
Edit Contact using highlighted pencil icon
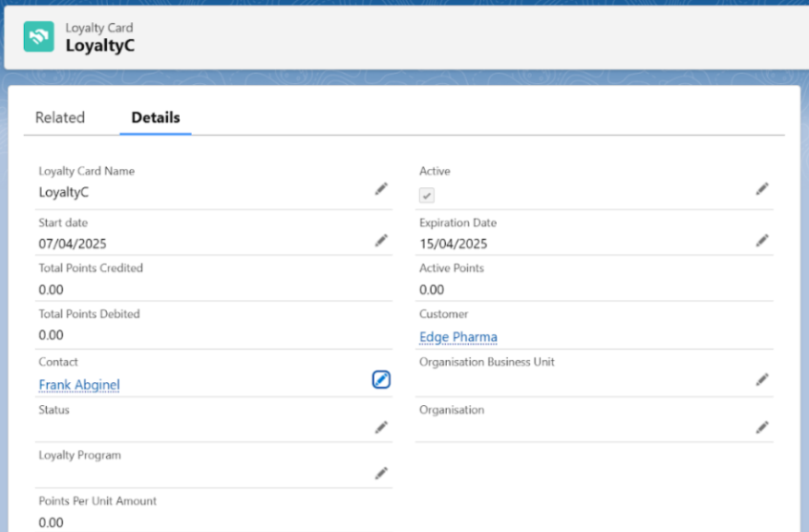[x=381, y=380]
